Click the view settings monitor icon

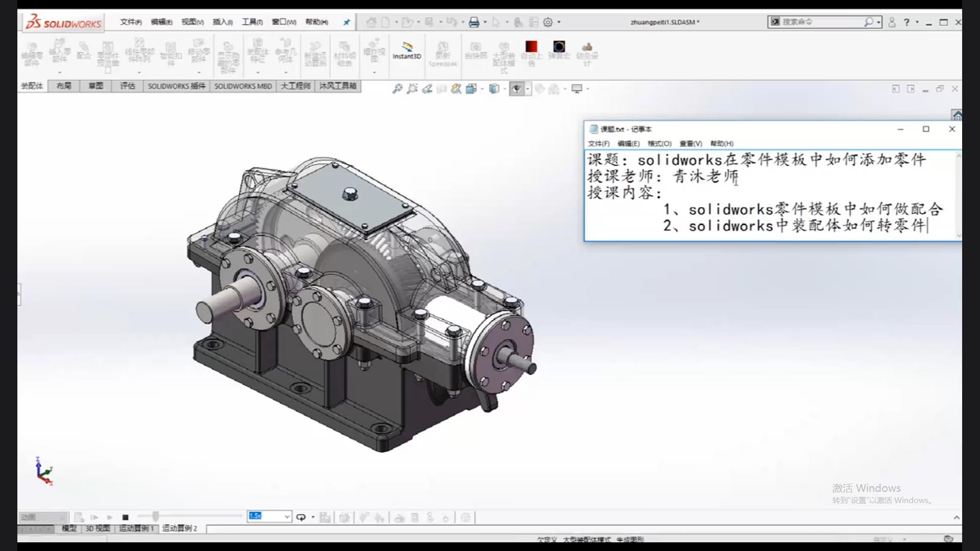point(577,89)
